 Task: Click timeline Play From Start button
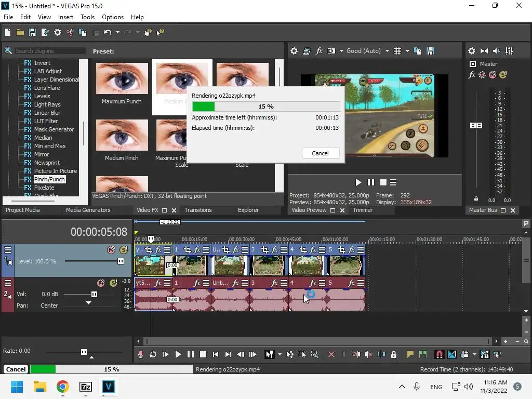pos(166,354)
